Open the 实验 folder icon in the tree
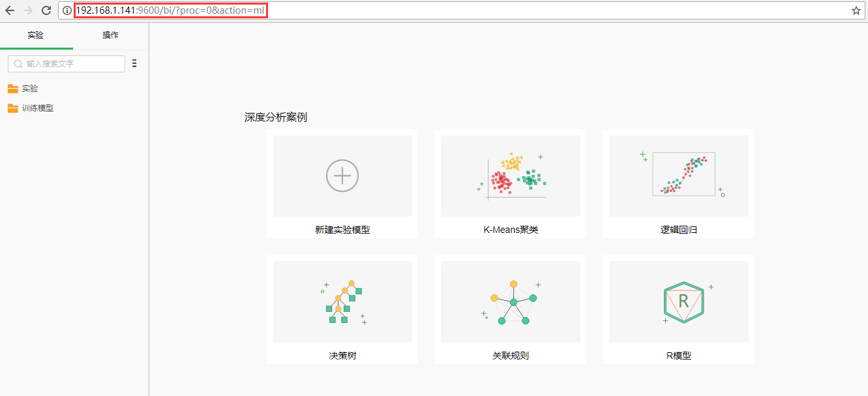This screenshot has width=868, height=396. (13, 89)
